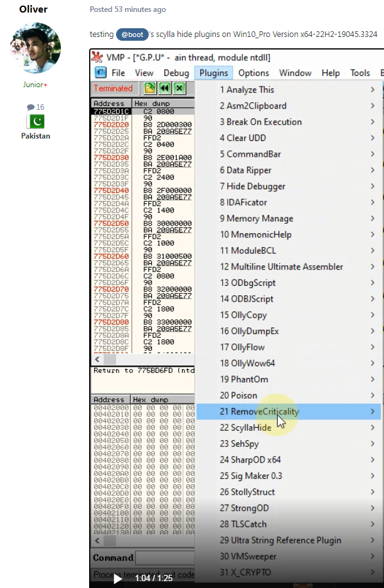Screen dimensions: 384x588
Task: Click the Posted 53 minutes ago timestamp
Action: (x=127, y=9)
